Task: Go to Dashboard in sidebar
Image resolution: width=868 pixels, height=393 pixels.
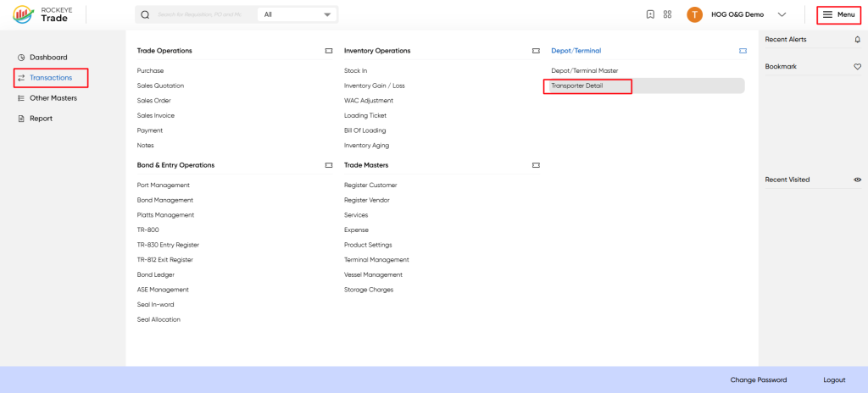Action: [x=48, y=58]
